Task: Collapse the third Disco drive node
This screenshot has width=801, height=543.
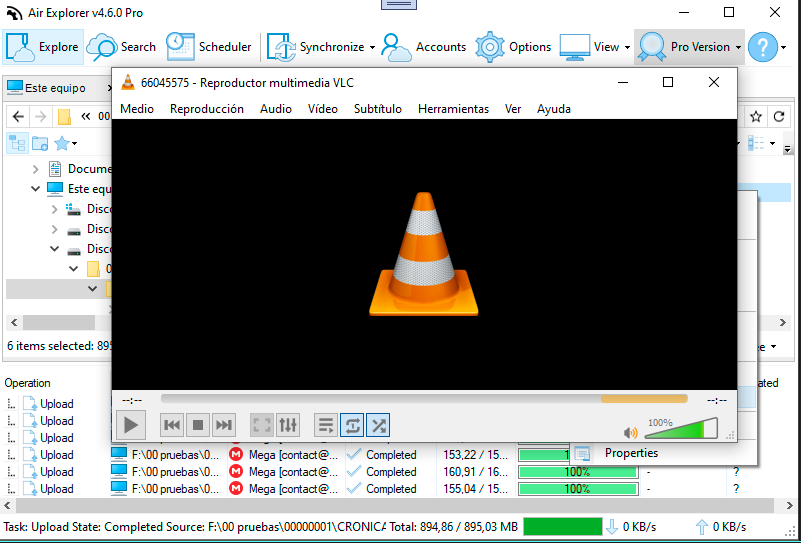Action: 55,249
